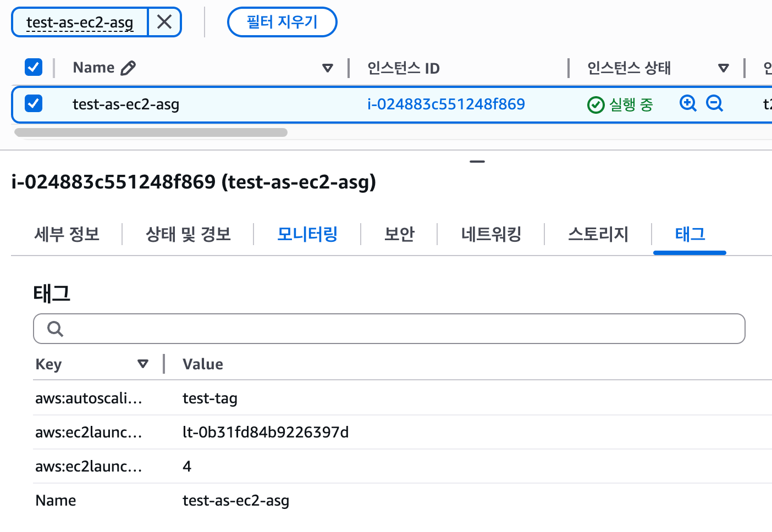Click the zoom-in filter icon next to 실행 중
This screenshot has height=532, width=772.
point(688,103)
